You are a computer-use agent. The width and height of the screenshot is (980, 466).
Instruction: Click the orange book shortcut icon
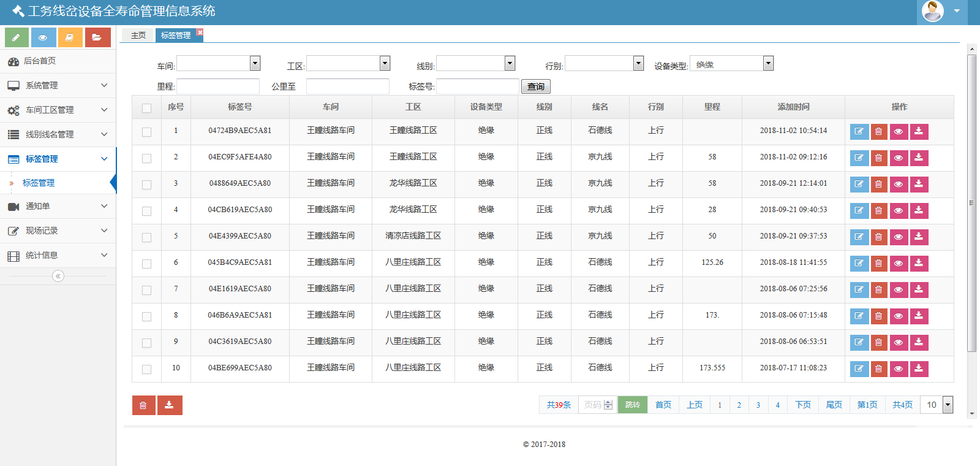(70, 37)
